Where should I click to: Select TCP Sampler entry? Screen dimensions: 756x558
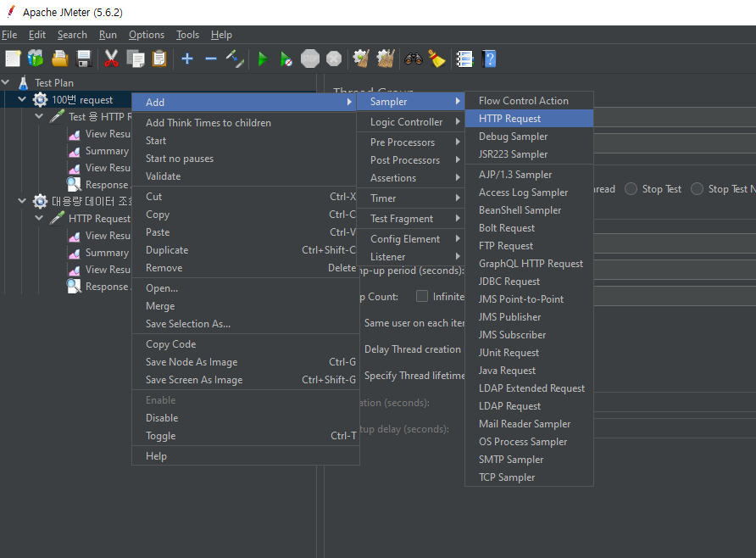(529, 477)
